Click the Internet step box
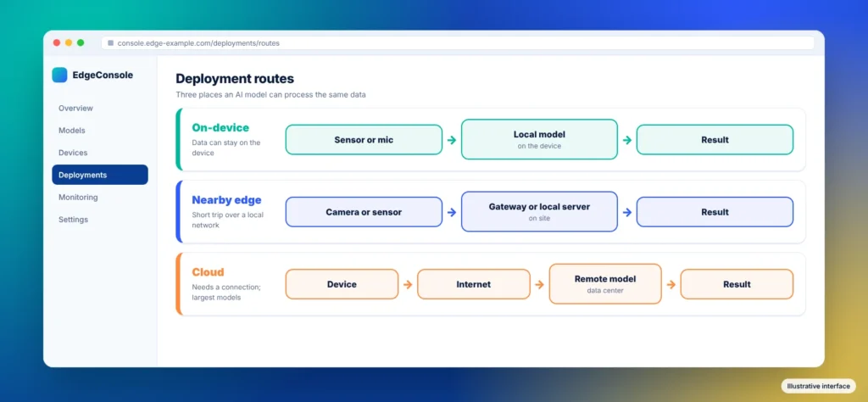 pos(473,284)
